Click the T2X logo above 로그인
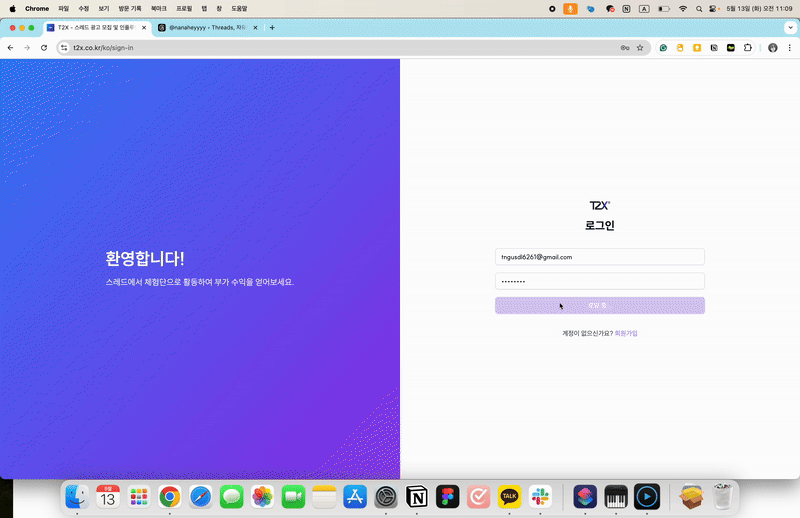800x518 pixels. [x=599, y=205]
